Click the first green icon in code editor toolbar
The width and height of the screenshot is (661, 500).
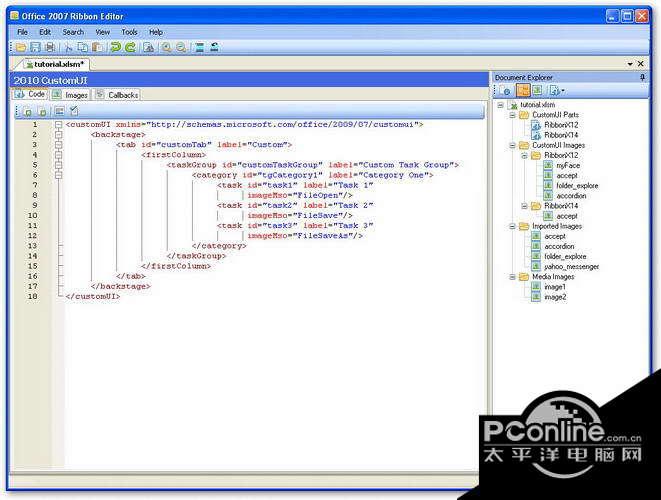click(x=28, y=112)
